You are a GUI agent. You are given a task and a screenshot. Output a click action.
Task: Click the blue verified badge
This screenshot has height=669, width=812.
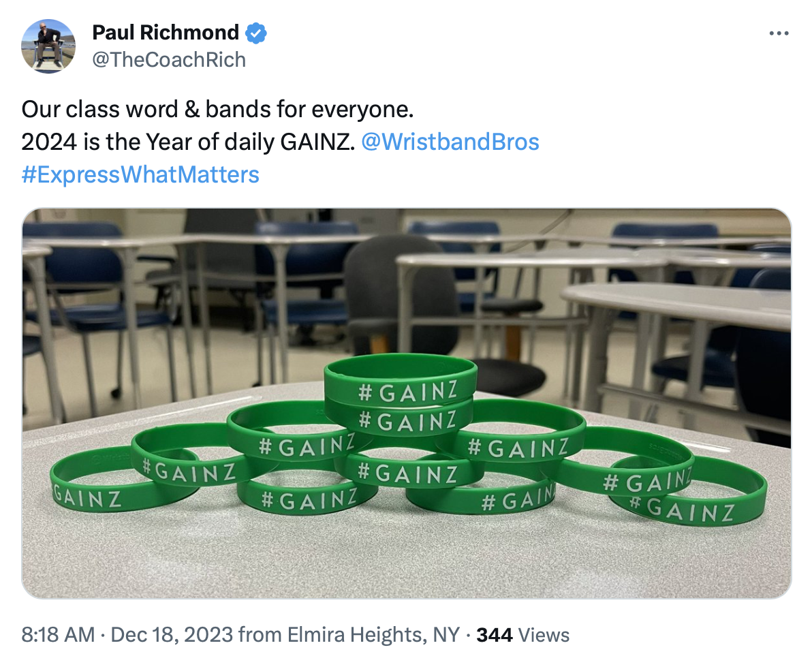(x=255, y=33)
